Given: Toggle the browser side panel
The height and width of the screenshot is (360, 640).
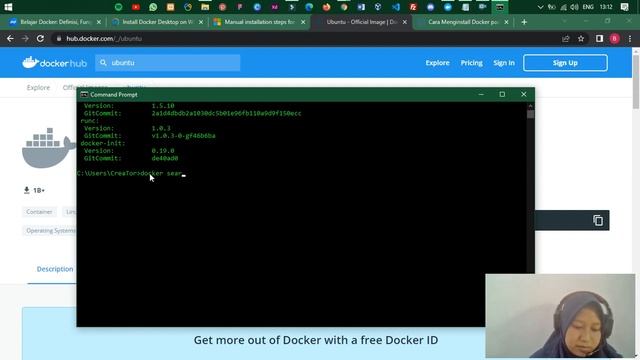Looking at the screenshot, I should pyautogui.click(x=599, y=38).
